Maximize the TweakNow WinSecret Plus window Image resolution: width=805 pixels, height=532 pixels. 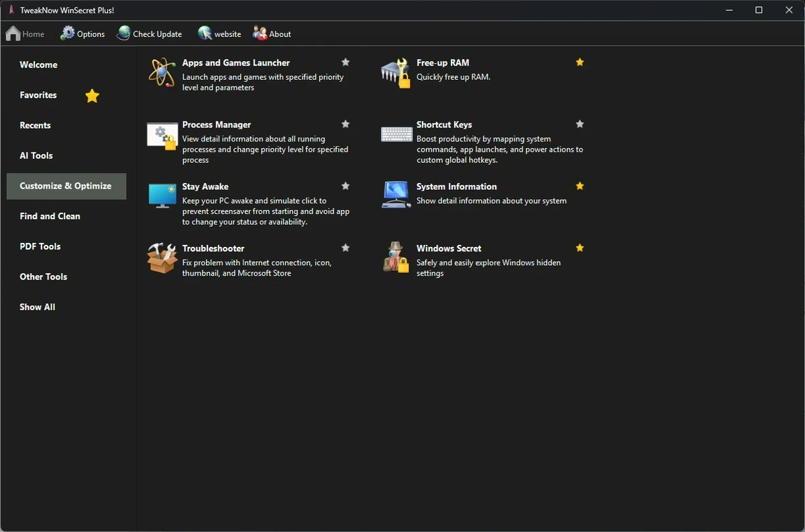coord(759,10)
